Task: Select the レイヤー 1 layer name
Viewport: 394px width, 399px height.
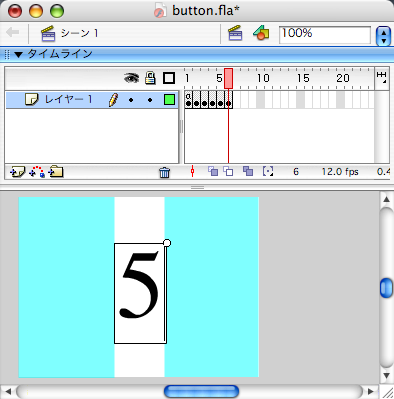Action: [x=68, y=99]
